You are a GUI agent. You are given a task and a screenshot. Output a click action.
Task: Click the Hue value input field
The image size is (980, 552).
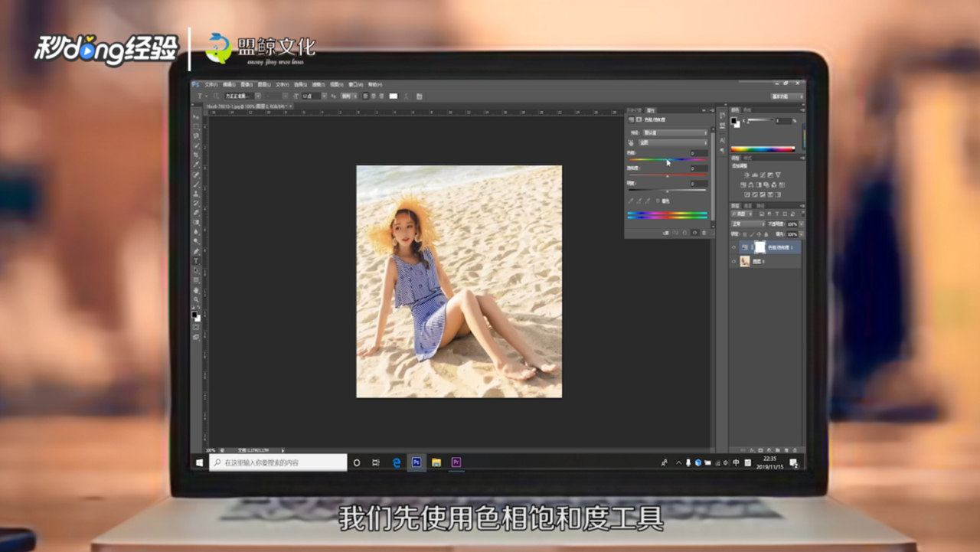click(x=699, y=153)
